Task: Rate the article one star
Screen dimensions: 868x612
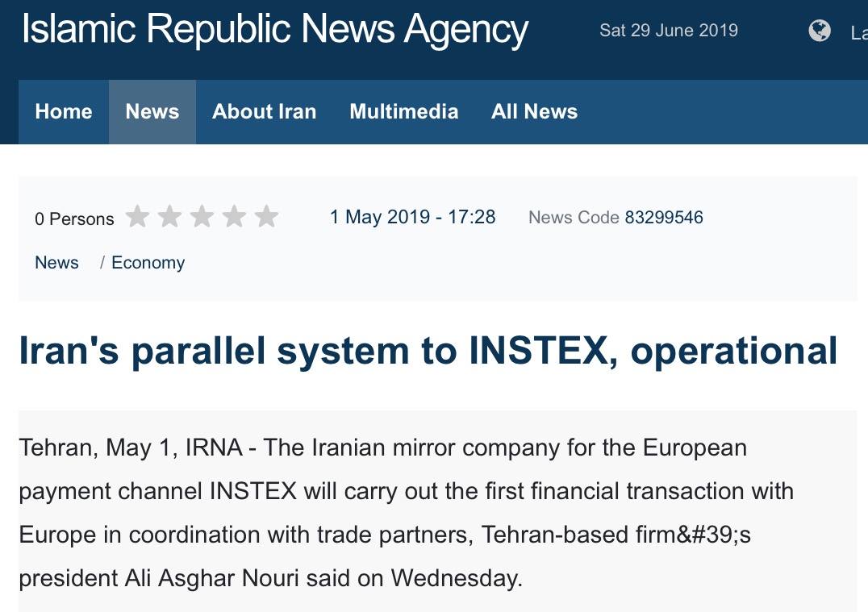Action: tap(138, 217)
